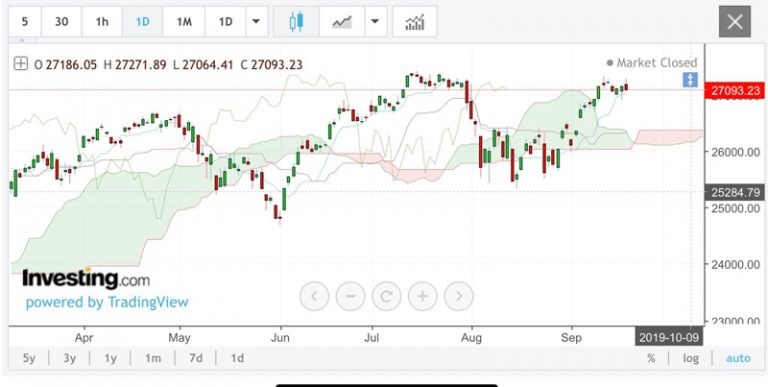
Task: Click the red 27093.23 price label
Action: tap(734, 91)
